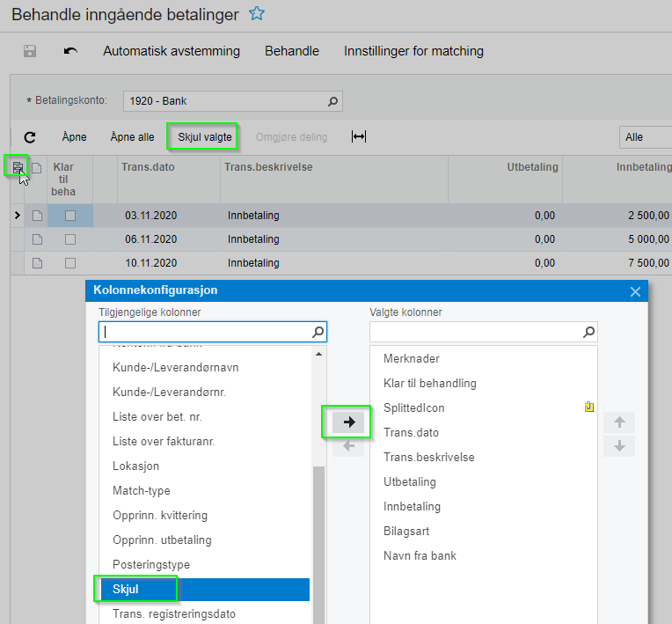Check Klar til behandling for 03.11.2020 row
The image size is (672, 624).
(x=70, y=216)
